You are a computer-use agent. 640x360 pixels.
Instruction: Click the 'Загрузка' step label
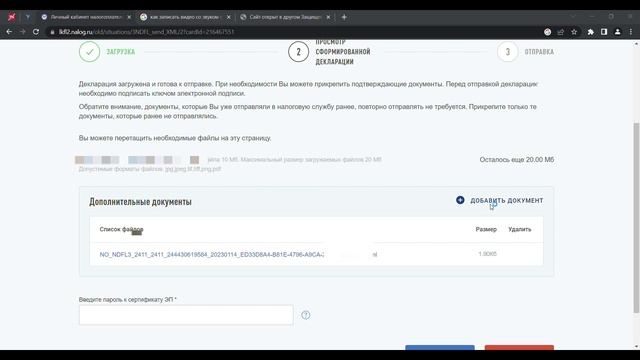pyautogui.click(x=121, y=52)
